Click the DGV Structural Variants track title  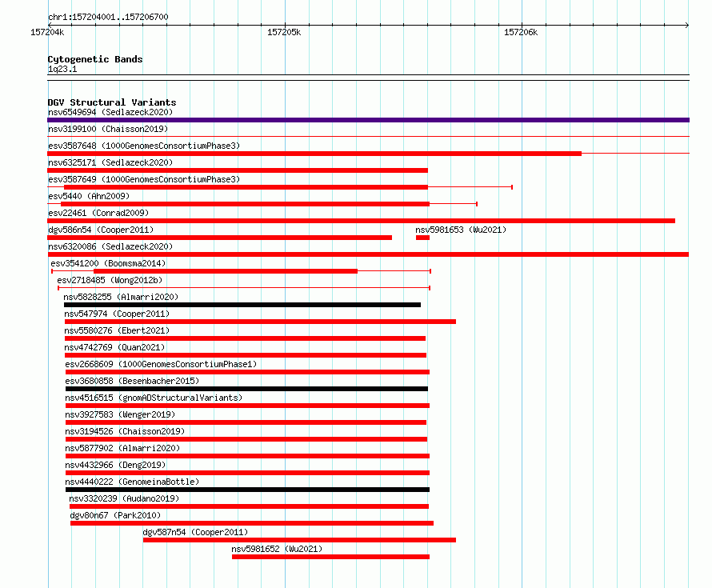click(x=112, y=102)
